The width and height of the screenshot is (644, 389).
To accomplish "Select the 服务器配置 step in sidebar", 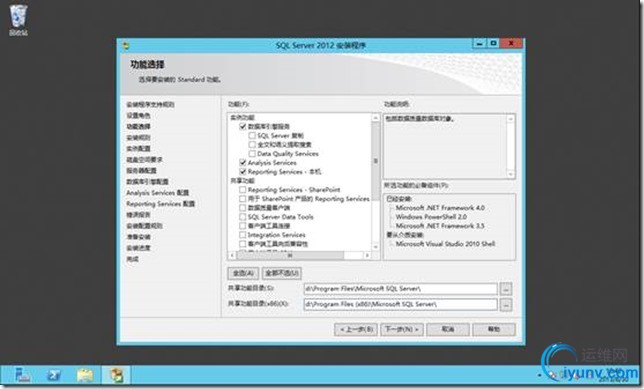I will coord(141,171).
